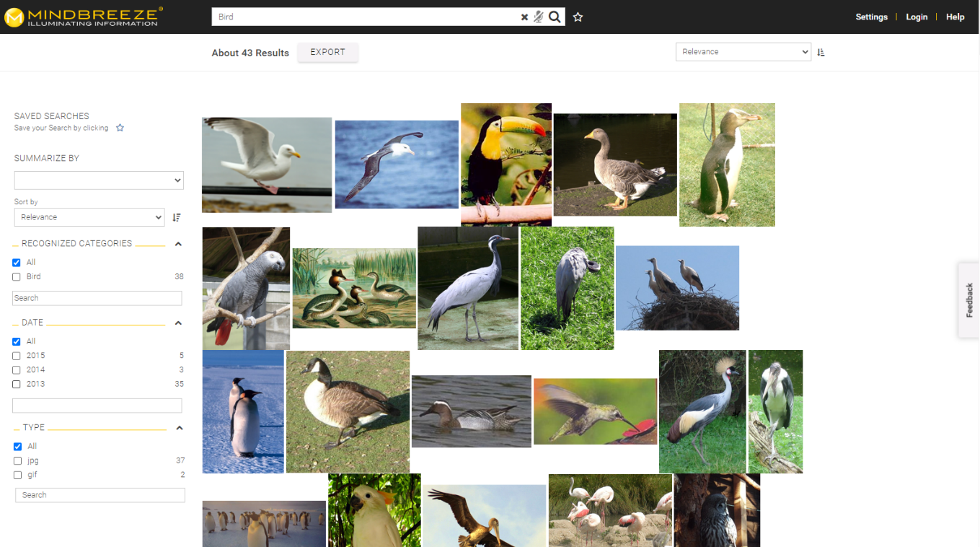
Task: Collapse the Type filter section
Action: tap(180, 428)
